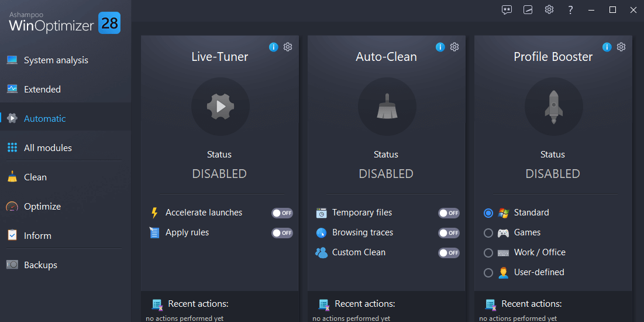Open Backups in the sidebar
This screenshot has width=644, height=322.
[x=66, y=265]
